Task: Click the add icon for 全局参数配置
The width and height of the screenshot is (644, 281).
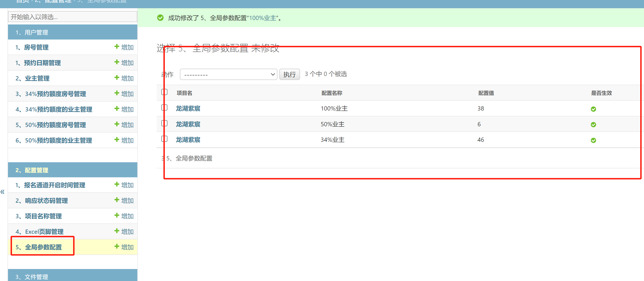Action: click(116, 246)
